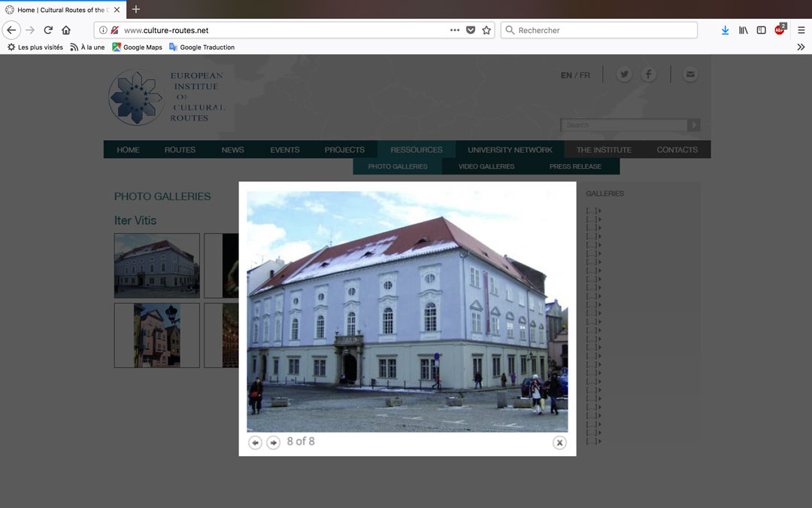
Task: Open THE INSTITUTE menu item
Action: coord(604,150)
